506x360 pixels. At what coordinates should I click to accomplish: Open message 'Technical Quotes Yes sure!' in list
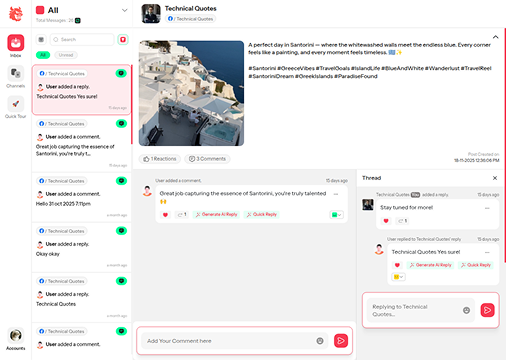(82, 89)
